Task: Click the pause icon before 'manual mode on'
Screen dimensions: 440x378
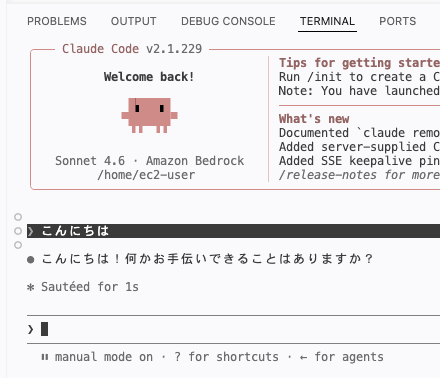Action: pos(45,357)
